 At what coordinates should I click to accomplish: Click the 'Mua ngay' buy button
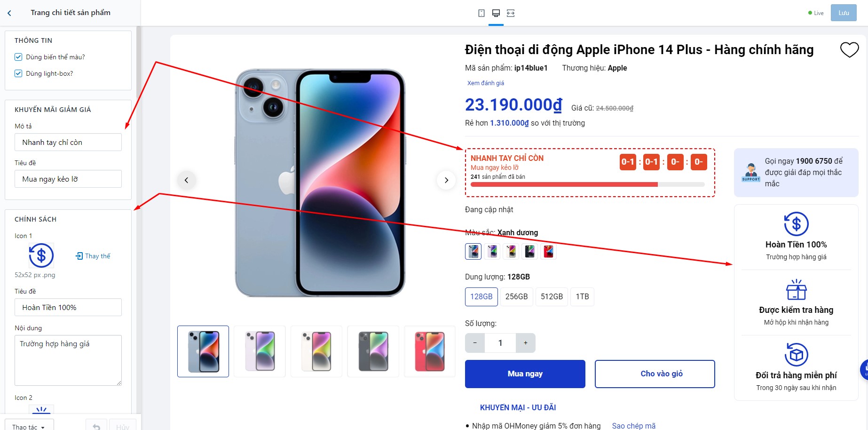[525, 374]
